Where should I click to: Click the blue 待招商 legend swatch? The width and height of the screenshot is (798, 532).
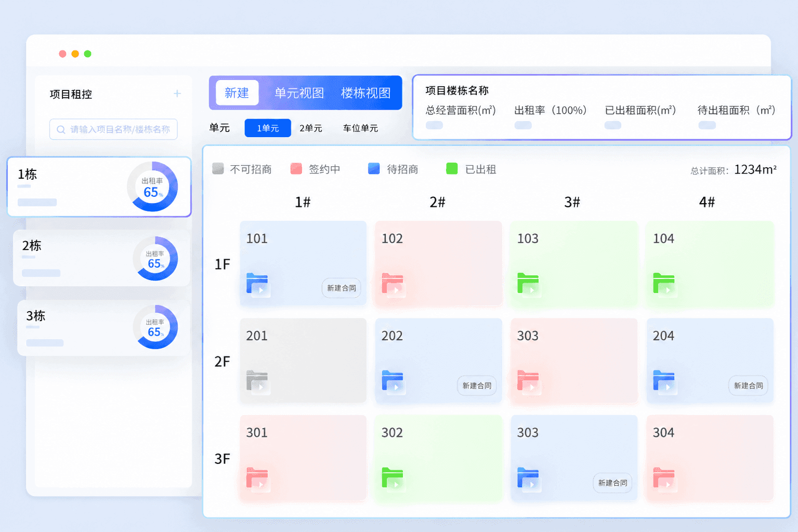point(374,168)
